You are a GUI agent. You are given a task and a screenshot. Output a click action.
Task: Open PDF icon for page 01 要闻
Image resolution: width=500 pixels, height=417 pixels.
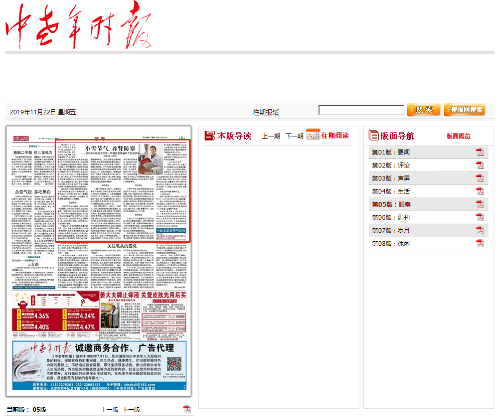point(480,152)
